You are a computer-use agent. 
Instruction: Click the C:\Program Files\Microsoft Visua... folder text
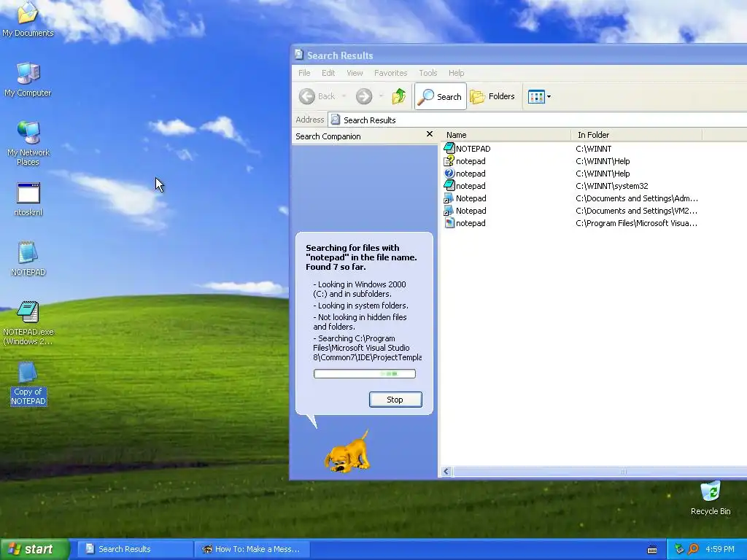[x=636, y=223]
